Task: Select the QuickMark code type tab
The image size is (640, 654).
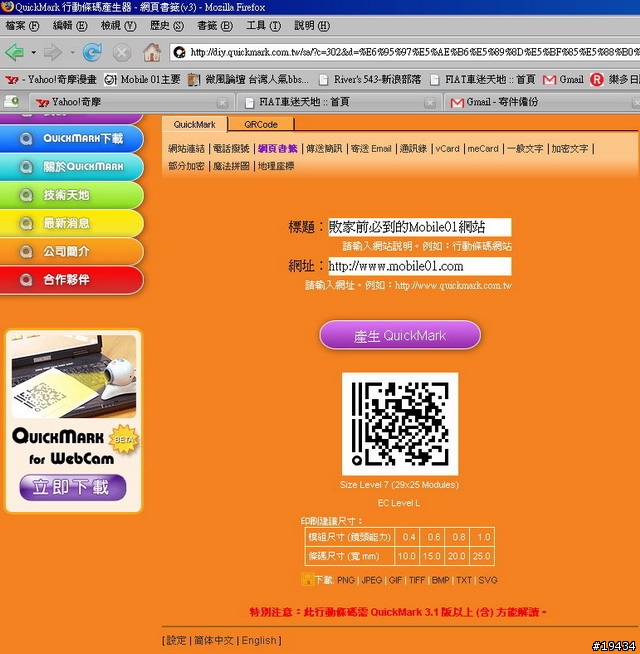Action: [194, 124]
